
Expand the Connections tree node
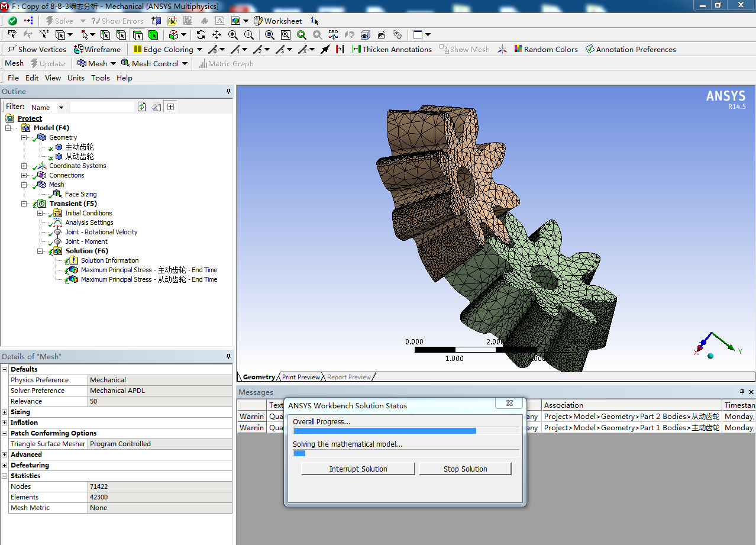coord(24,175)
